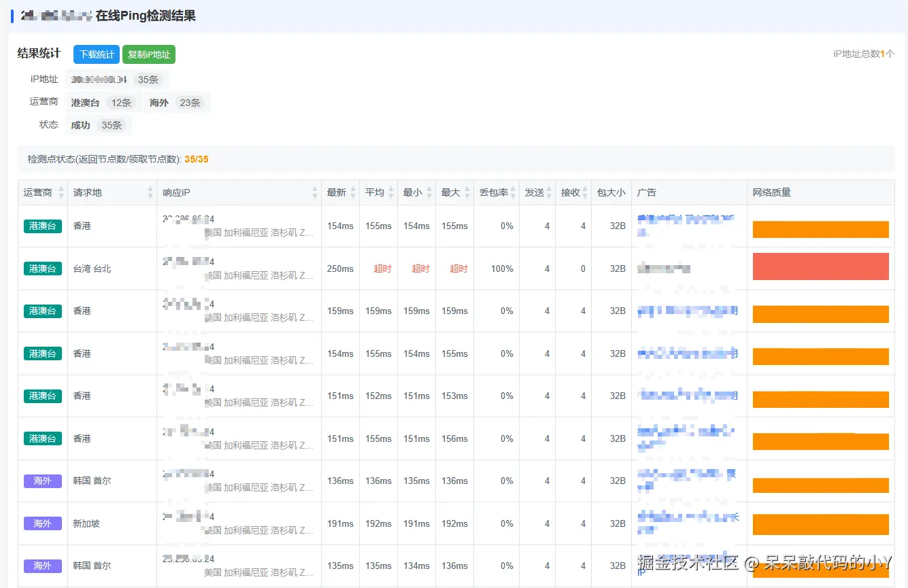Click the 广告 column header
This screenshot has width=908, height=588.
(689, 192)
